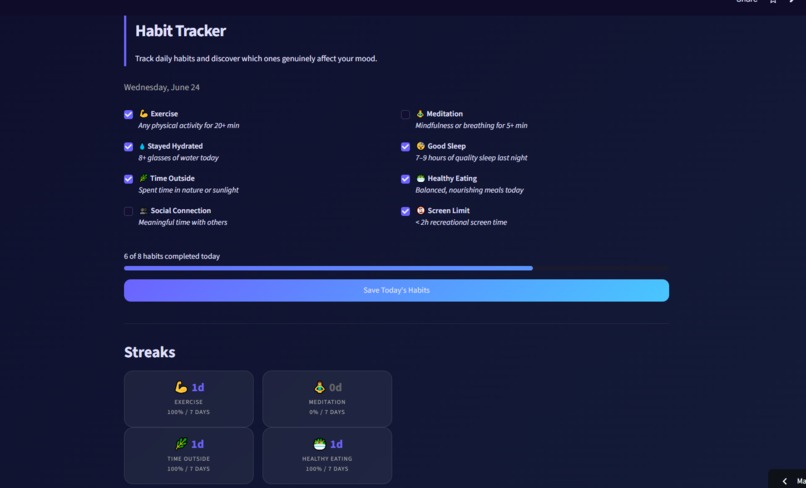Screen dimensions: 806x488
Task: Click the Time Outside habit label
Action: coord(172,178)
